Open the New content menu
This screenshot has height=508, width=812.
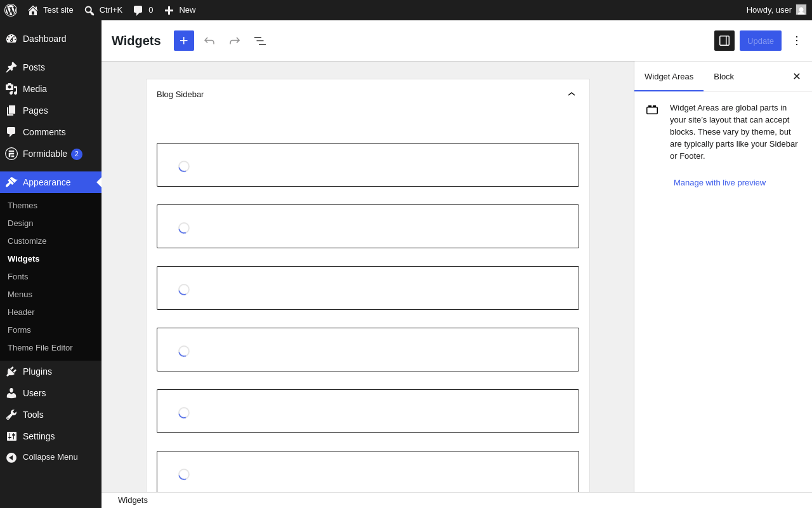point(180,10)
